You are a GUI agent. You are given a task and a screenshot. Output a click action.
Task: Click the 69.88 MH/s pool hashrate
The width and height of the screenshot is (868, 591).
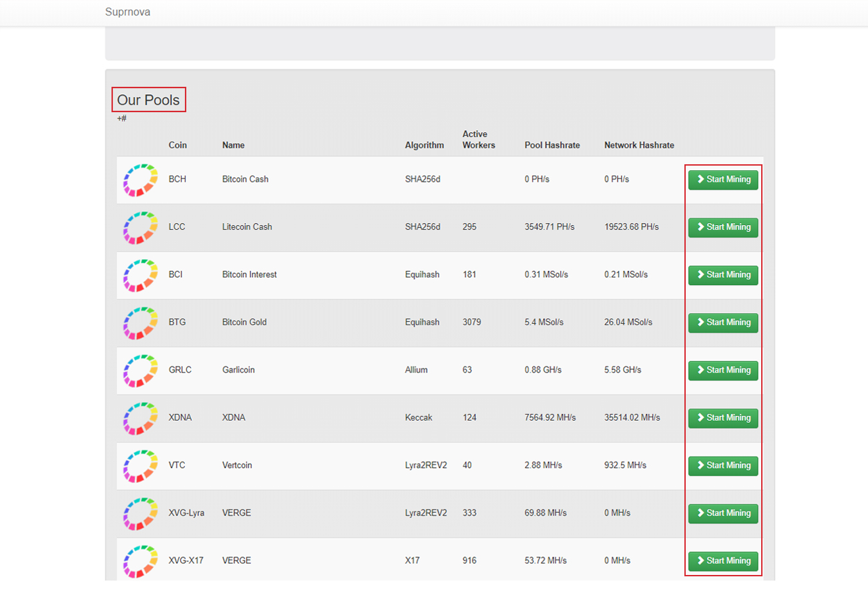tap(546, 514)
